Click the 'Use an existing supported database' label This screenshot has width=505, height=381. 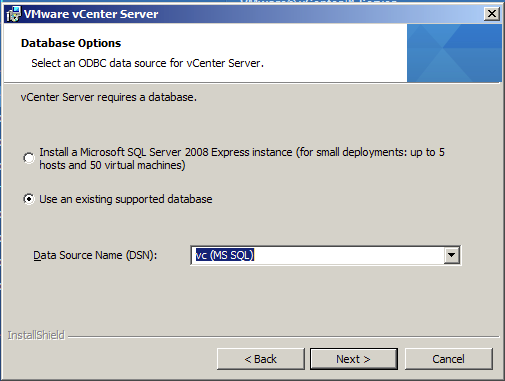pyautogui.click(x=126, y=199)
